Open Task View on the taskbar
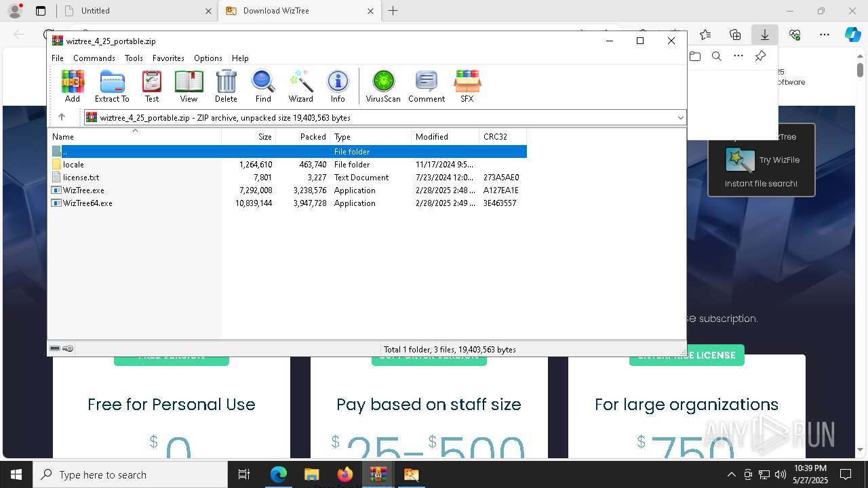Screen dimensions: 868x488 (x=244, y=474)
